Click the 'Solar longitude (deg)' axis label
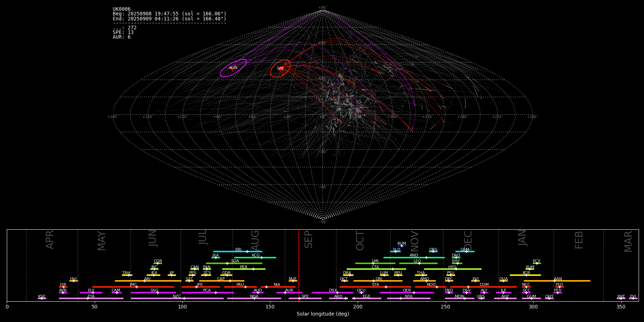The width and height of the screenshot is (644, 322). (323, 314)
